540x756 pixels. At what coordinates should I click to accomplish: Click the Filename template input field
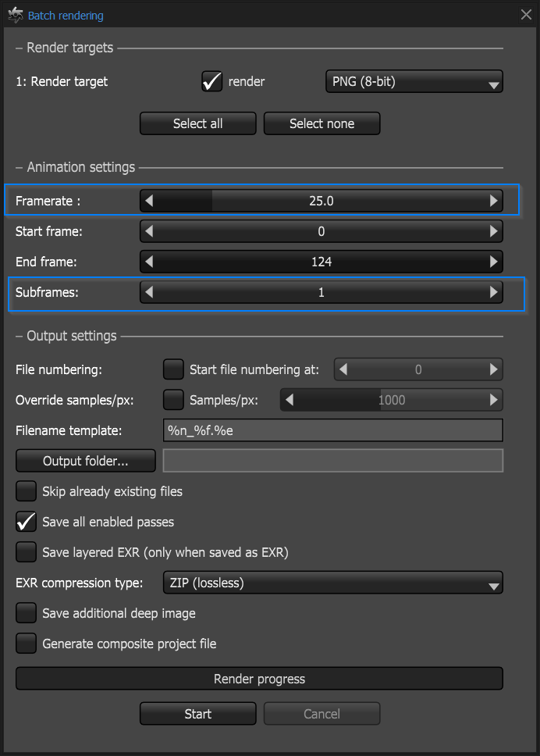click(x=332, y=430)
